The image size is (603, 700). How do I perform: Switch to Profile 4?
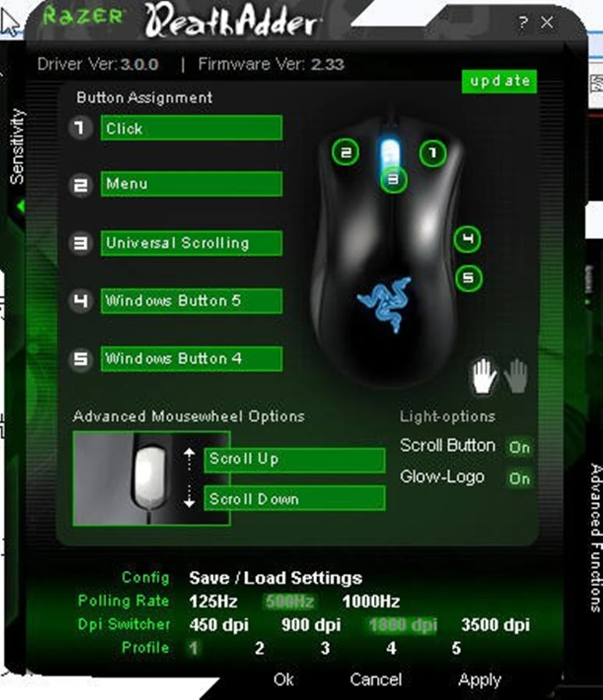[x=391, y=648]
